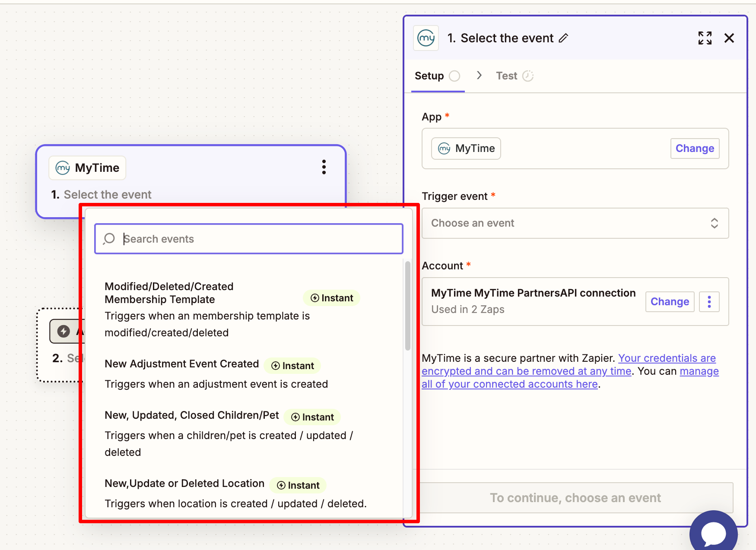
Task: Click the Instant badge on Deleted Location event
Action: (298, 485)
